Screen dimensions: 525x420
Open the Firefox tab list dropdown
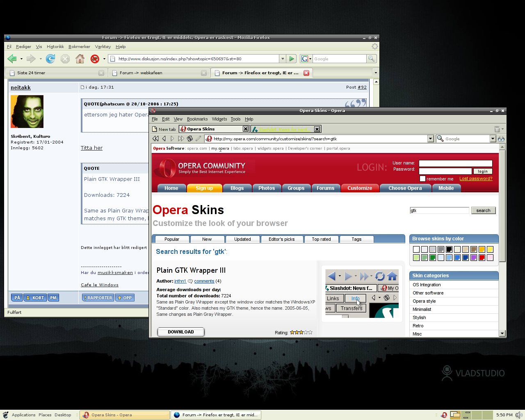[x=375, y=73]
